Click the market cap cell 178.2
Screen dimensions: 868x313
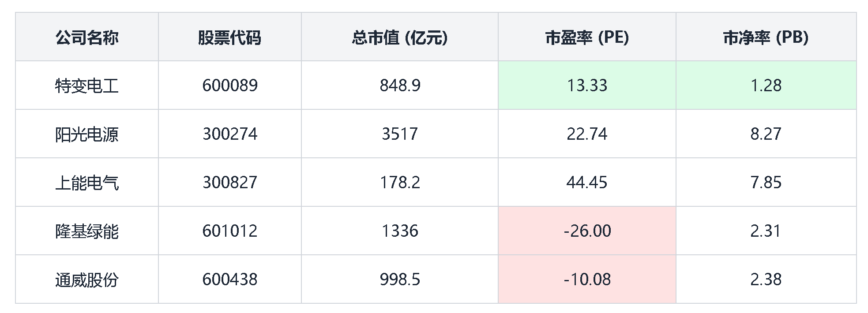pyautogui.click(x=400, y=183)
